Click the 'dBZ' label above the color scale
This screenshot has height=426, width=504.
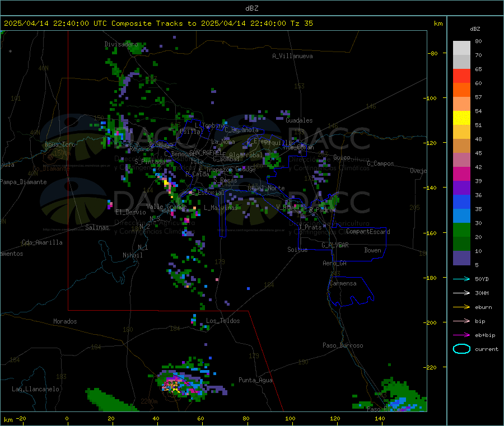[x=475, y=29]
